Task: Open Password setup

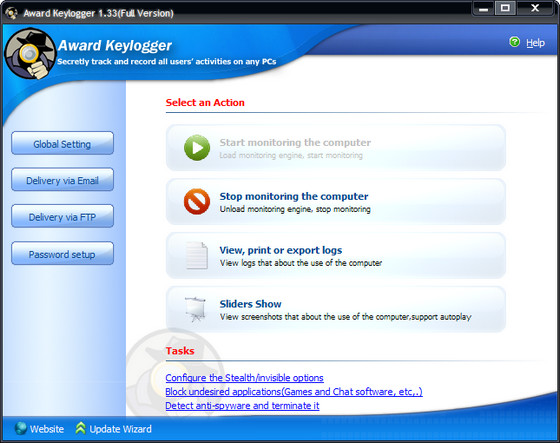Action: click(62, 254)
